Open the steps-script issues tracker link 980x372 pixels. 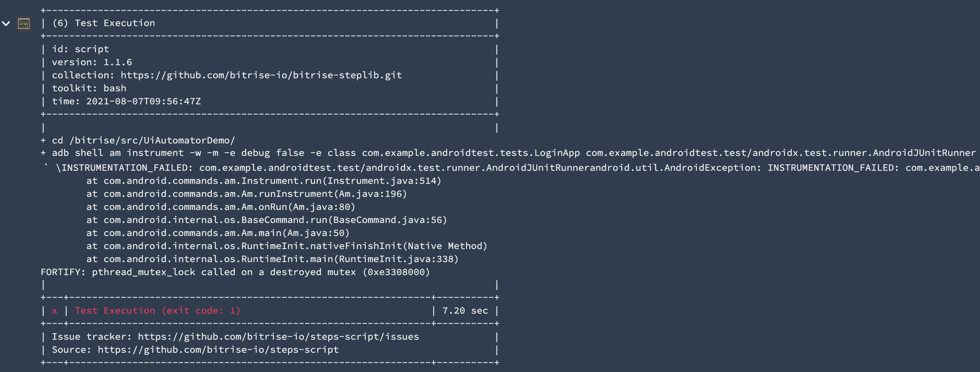[x=278, y=337]
